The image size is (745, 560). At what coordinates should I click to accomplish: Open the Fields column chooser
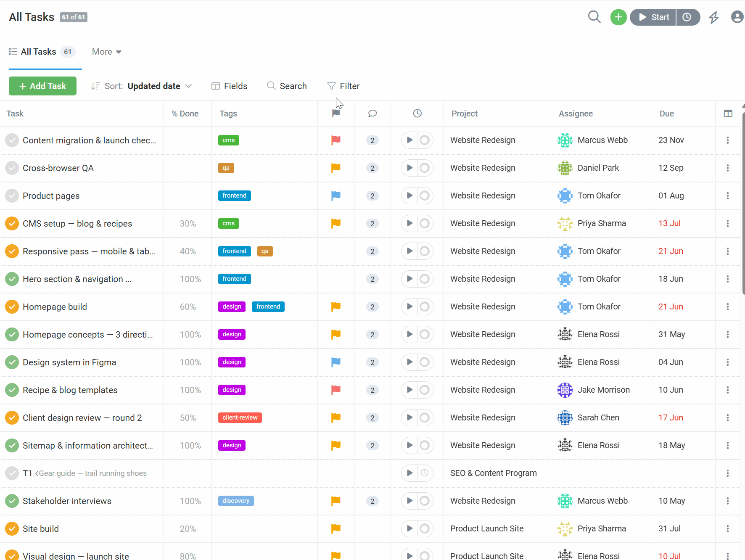(x=229, y=86)
